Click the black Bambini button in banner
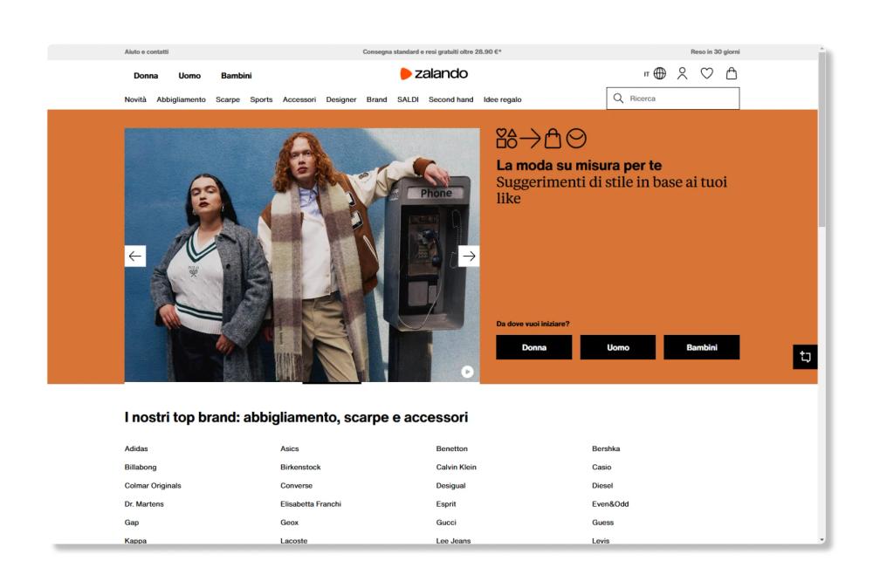 (x=702, y=347)
